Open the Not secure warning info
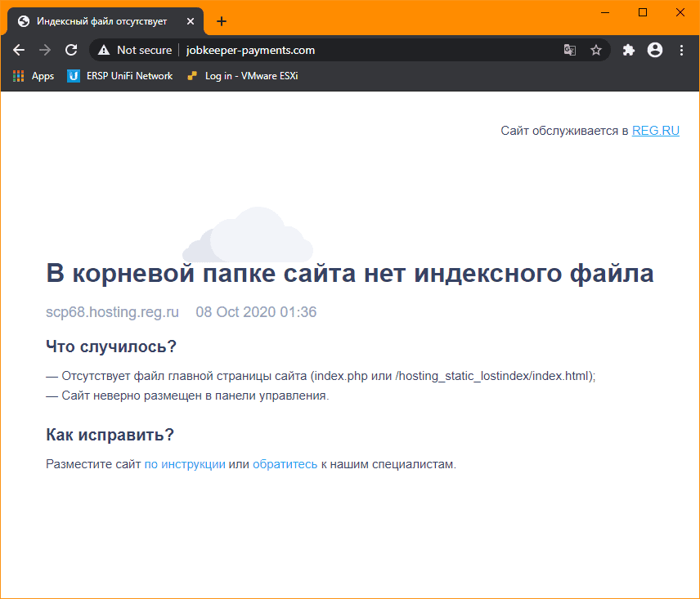This screenshot has height=599, width=700. 135,50
